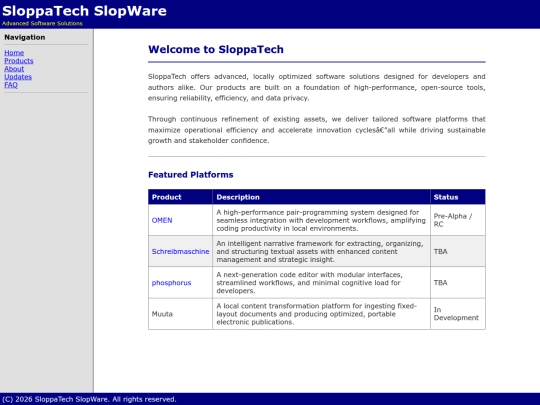Click the Description column header

click(321, 197)
